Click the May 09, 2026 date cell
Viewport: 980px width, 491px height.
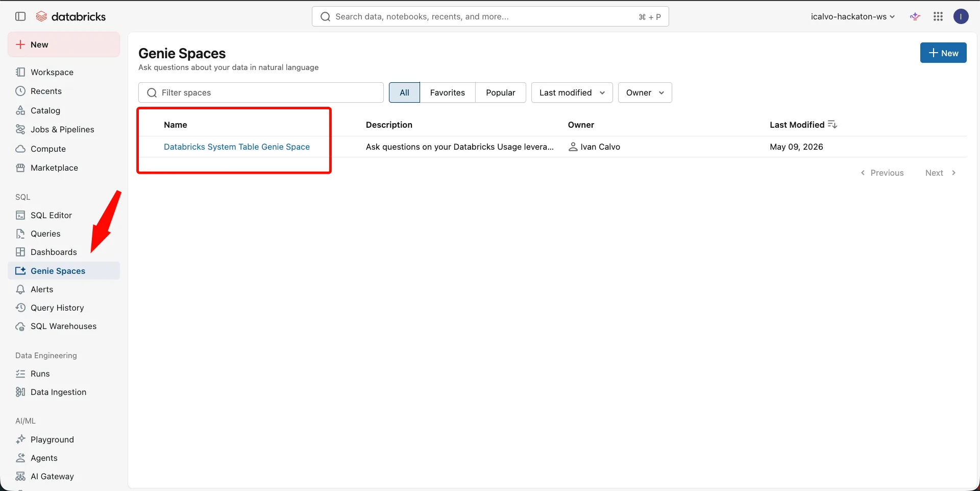(796, 147)
